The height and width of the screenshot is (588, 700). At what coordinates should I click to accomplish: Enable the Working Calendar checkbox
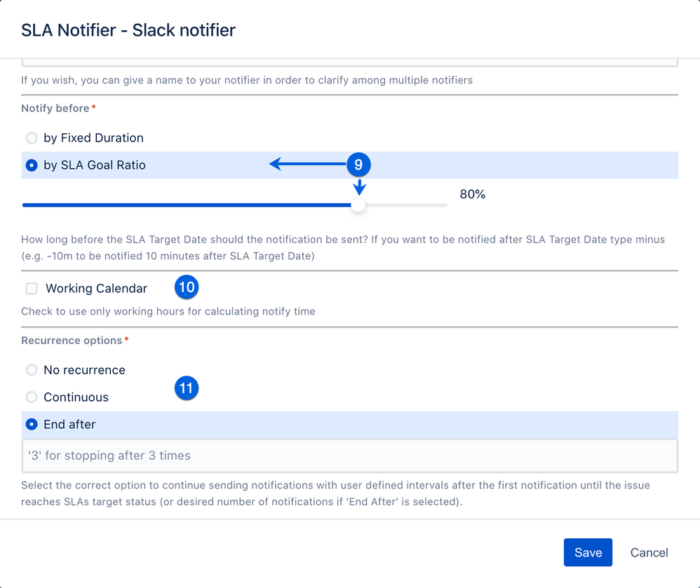tap(31, 289)
